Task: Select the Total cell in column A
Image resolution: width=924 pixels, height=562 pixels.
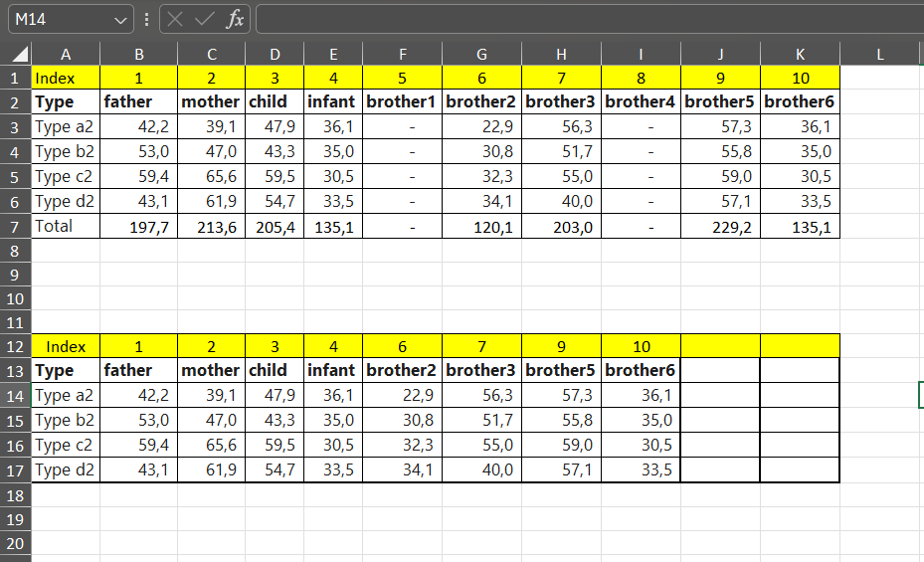Action: point(66,226)
